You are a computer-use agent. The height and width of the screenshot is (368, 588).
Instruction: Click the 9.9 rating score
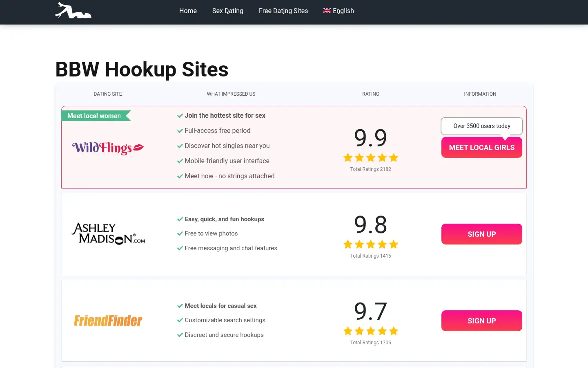tap(371, 138)
